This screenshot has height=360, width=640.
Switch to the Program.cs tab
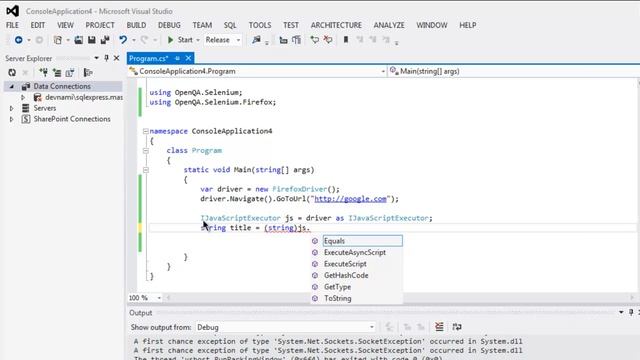[149, 58]
